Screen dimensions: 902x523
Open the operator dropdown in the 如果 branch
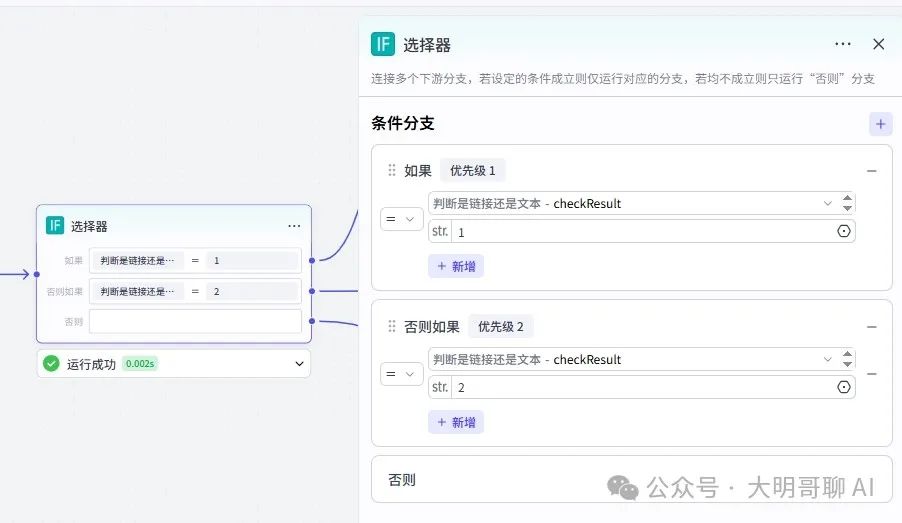click(x=402, y=219)
